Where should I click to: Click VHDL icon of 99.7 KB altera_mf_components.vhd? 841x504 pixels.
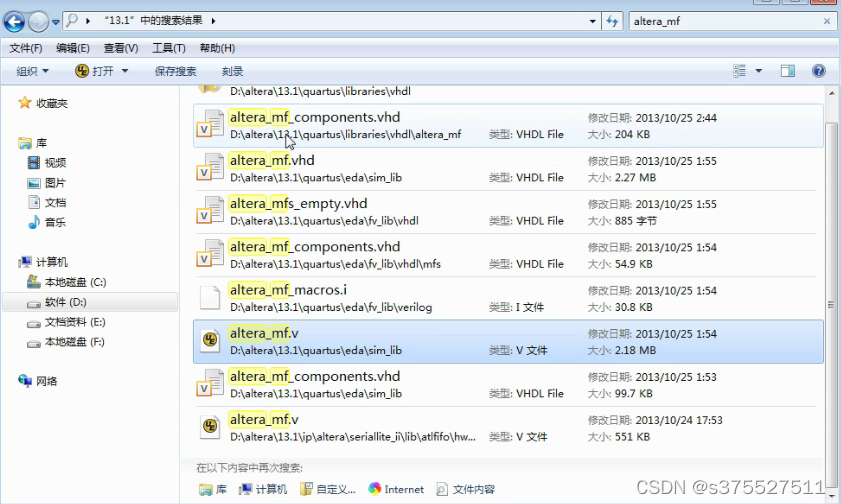click(210, 383)
